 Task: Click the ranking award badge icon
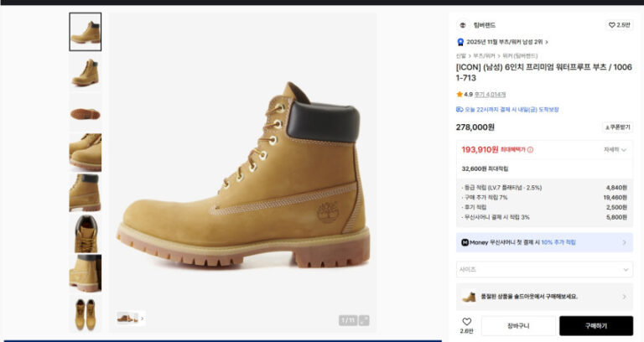pos(460,41)
